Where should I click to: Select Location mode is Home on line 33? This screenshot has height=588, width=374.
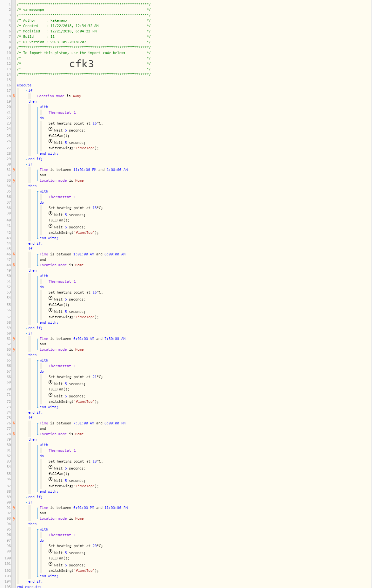tap(62, 180)
